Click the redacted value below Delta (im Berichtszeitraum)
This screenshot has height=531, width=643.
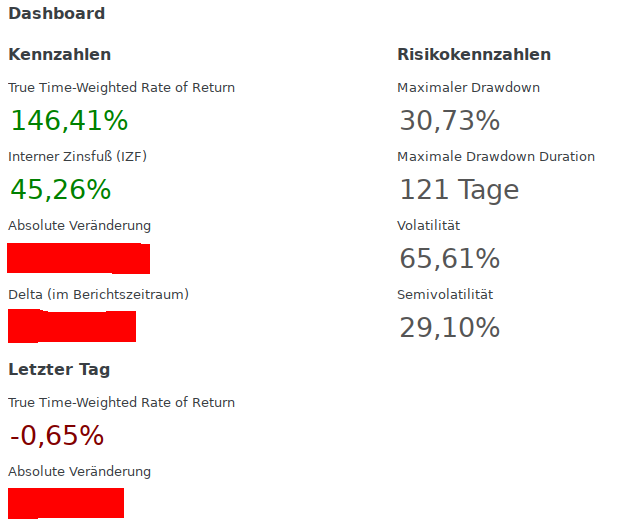click(x=72, y=326)
